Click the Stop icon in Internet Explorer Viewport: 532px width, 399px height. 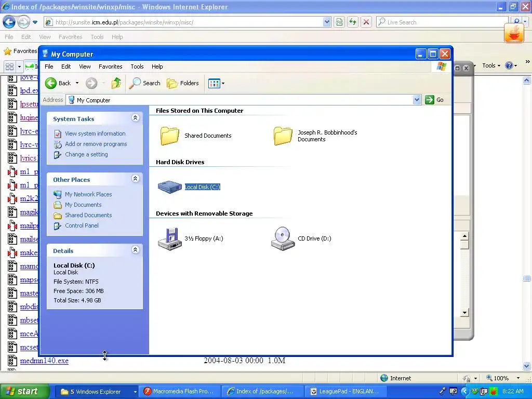coord(366,22)
